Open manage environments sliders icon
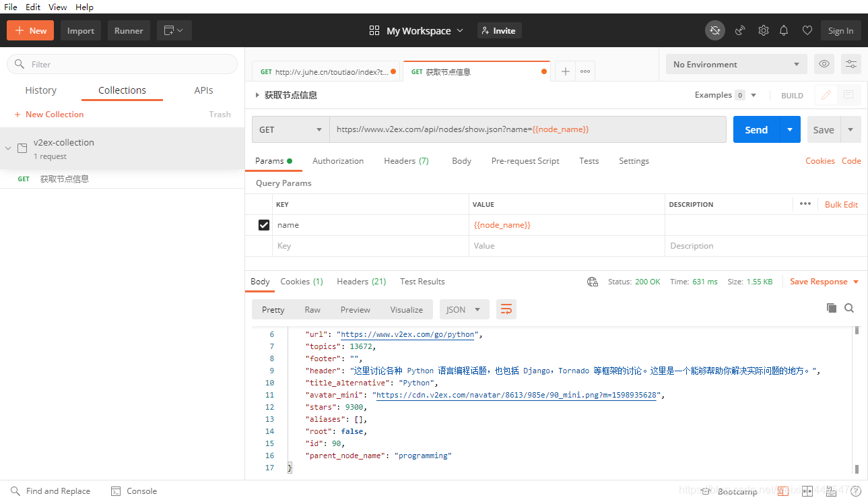 pyautogui.click(x=851, y=64)
